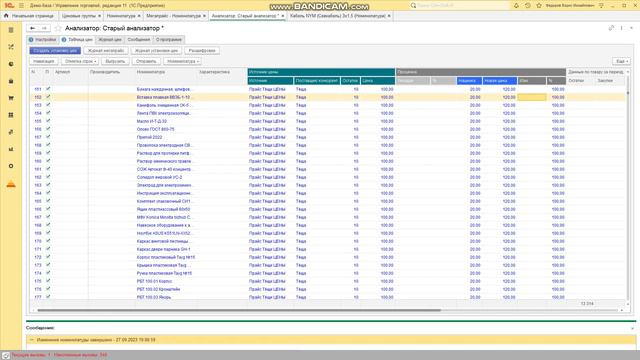Click 'Расшифровка' button

202,51
